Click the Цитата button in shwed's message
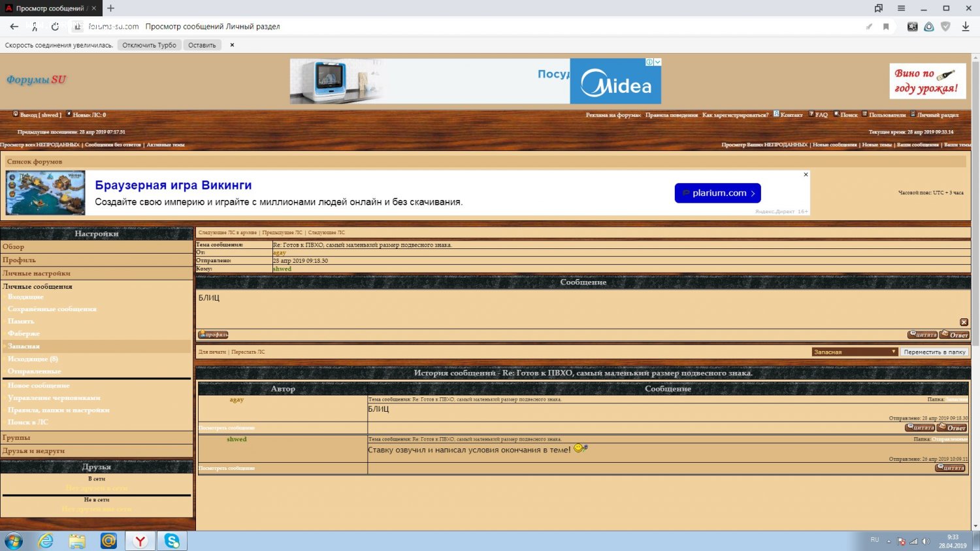This screenshot has width=980, height=551. [x=950, y=468]
